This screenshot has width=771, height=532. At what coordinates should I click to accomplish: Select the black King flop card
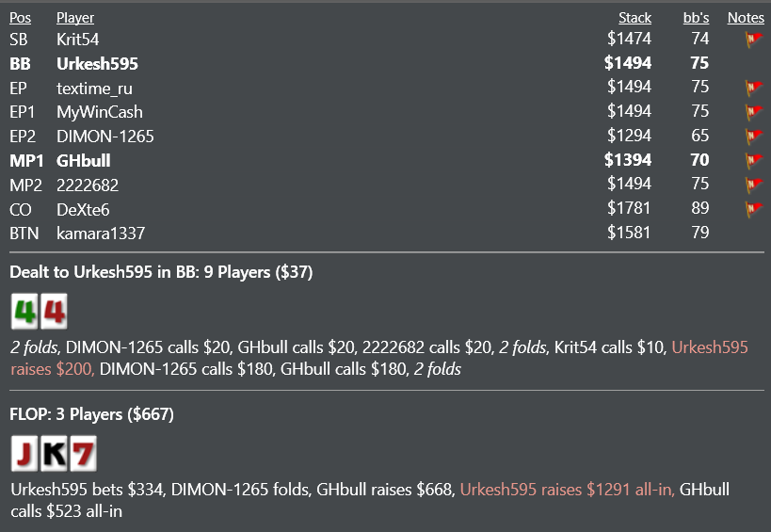pyautogui.click(x=54, y=453)
